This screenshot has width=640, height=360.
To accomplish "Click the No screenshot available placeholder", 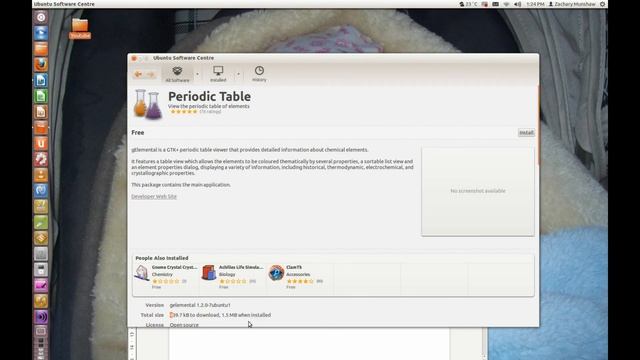I will [478, 191].
